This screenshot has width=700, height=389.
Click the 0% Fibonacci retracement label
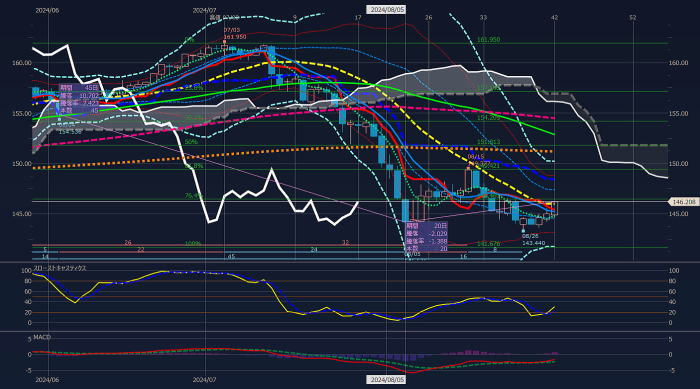click(x=189, y=40)
